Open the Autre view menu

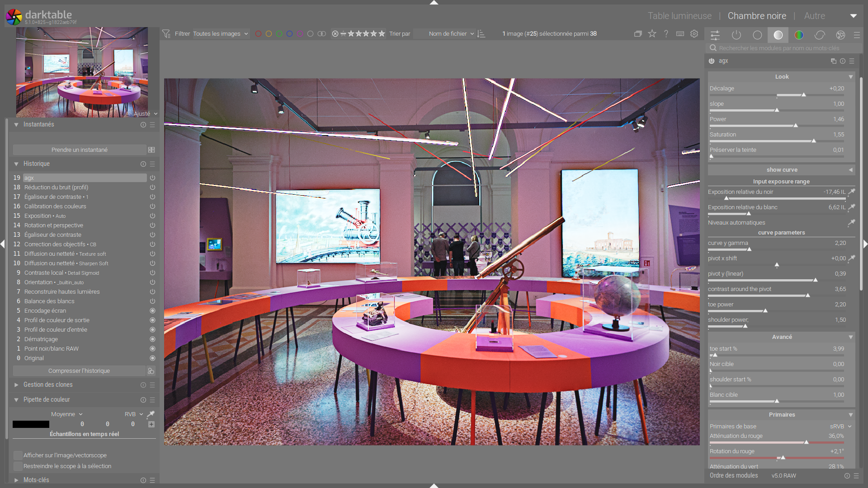pos(814,16)
